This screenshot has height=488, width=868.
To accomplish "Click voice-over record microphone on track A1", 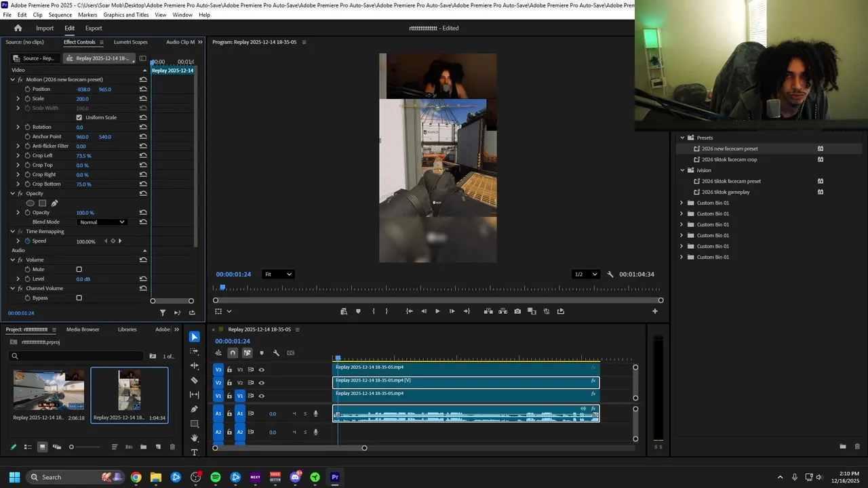I will 315,413.
